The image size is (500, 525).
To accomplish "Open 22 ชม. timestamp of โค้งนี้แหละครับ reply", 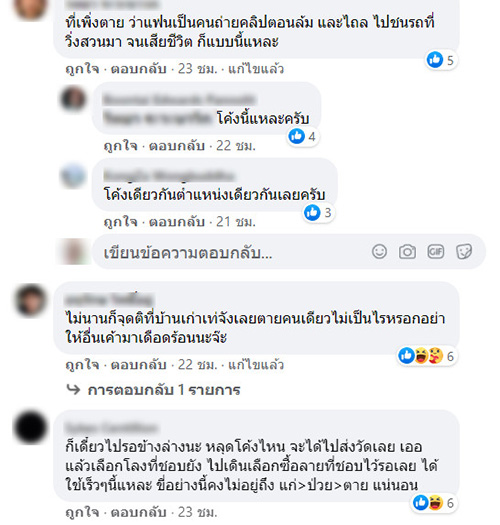I will point(236,146).
